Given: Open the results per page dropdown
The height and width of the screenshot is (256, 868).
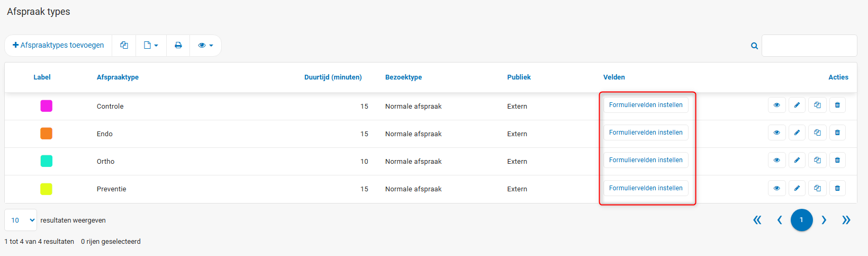Looking at the screenshot, I should 21,220.
